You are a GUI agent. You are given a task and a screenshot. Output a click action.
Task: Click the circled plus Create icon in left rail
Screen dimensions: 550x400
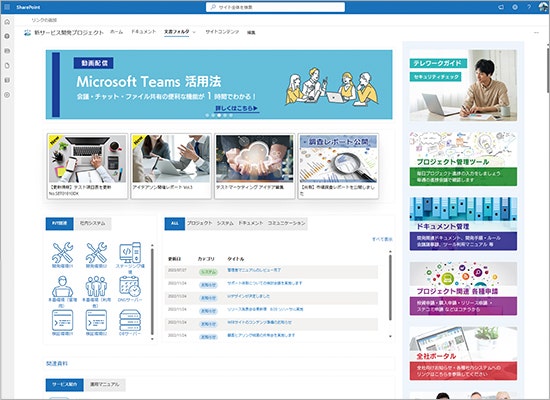[x=7, y=95]
